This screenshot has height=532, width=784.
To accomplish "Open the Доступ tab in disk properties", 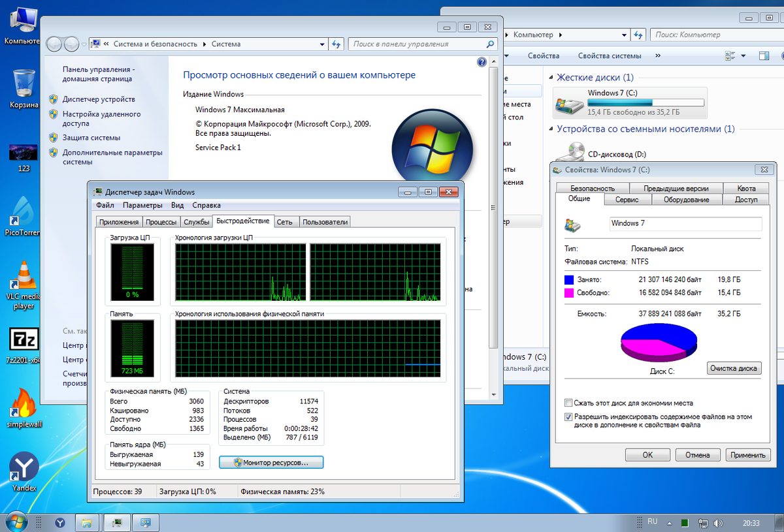I will point(746,200).
